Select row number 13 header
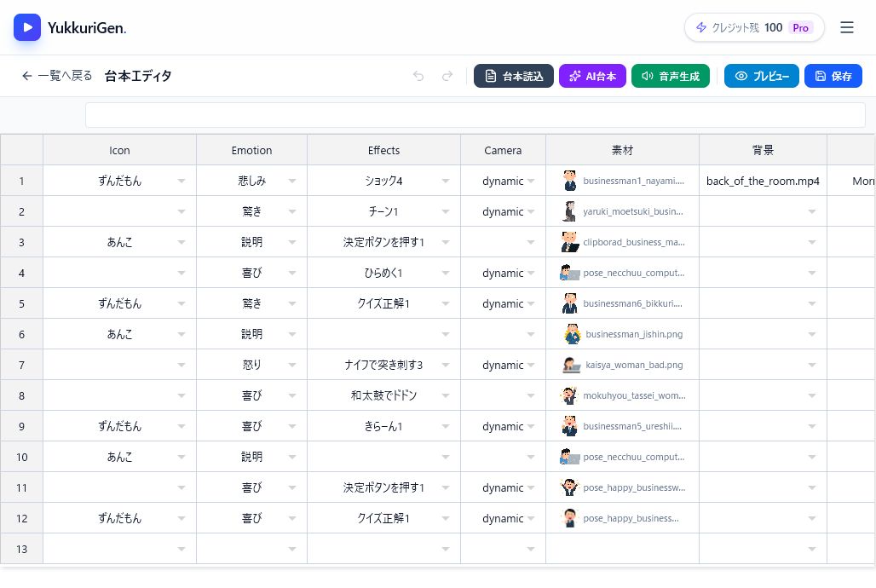Image resolution: width=876 pixels, height=588 pixels. (x=22, y=549)
